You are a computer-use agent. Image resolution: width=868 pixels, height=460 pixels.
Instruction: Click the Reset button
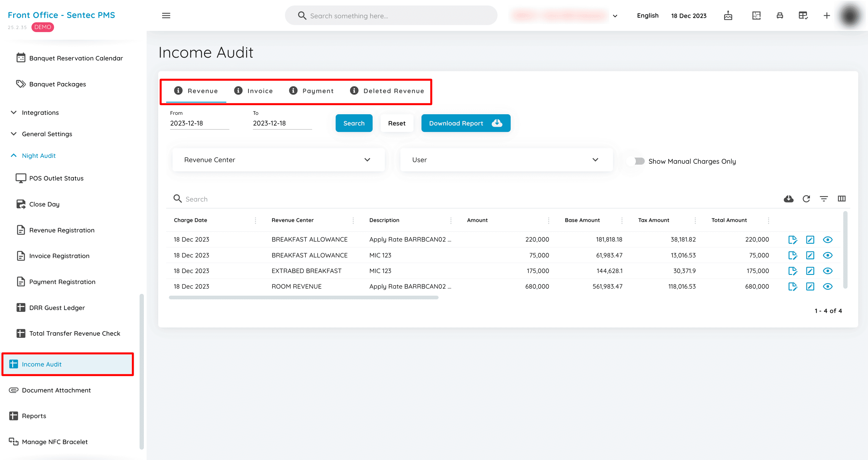point(397,123)
